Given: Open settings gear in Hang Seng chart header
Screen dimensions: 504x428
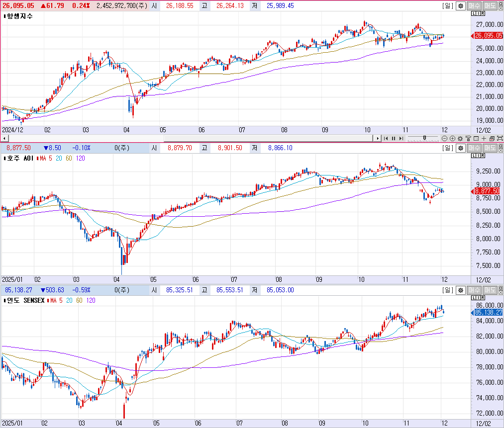Looking at the screenshot, I should coord(461,6).
